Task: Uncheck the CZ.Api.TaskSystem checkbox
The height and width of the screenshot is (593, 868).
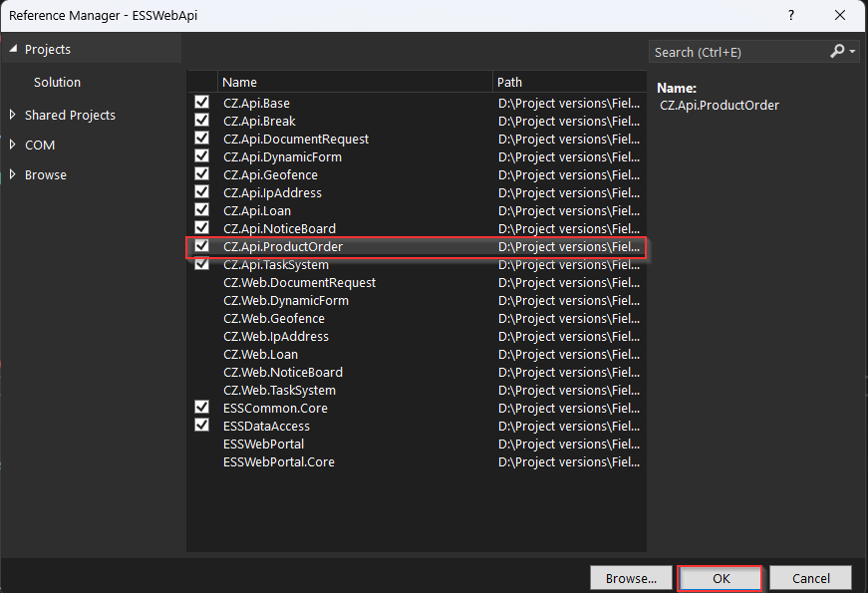Action: (202, 263)
